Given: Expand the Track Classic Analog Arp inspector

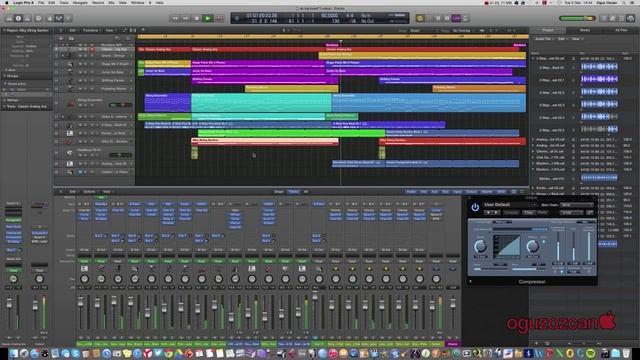Looking at the screenshot, I should (4, 107).
